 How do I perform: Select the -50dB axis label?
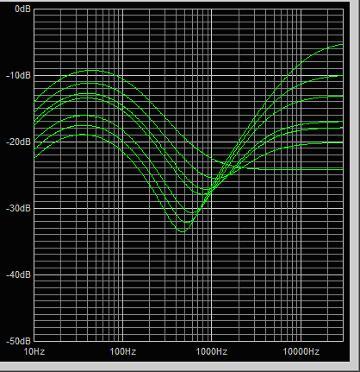click(18, 342)
